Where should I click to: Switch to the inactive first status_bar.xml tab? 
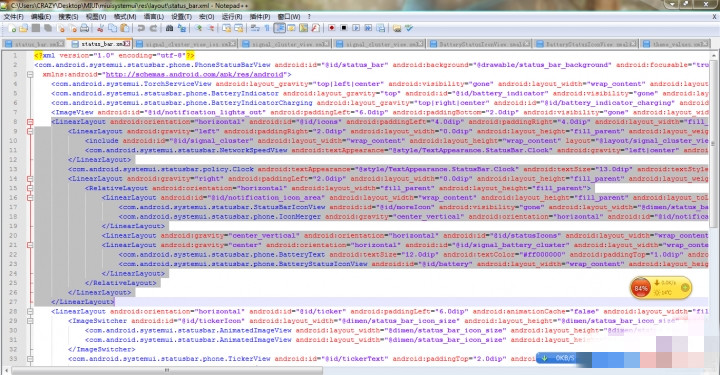(35, 44)
